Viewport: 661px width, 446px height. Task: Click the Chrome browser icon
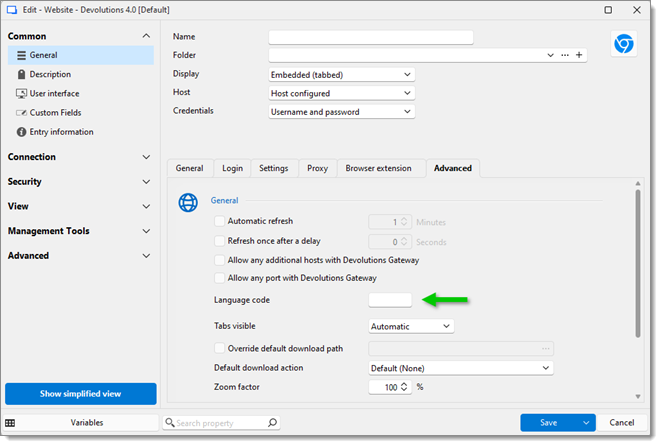pos(623,44)
